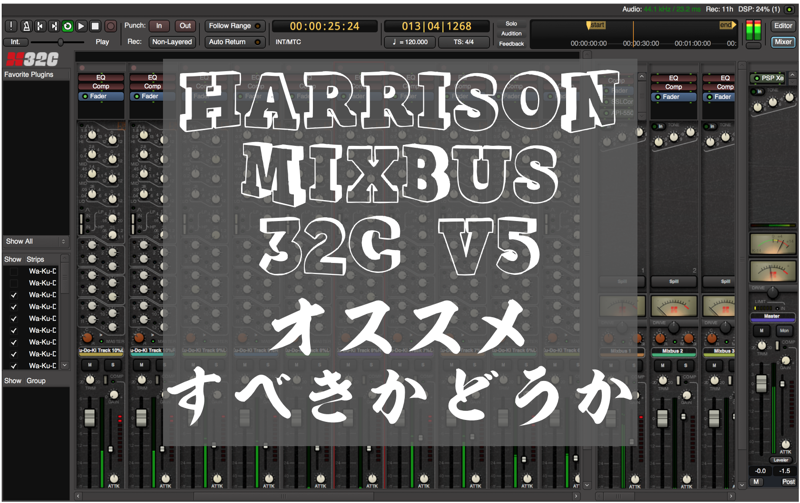The height and width of the screenshot is (503, 800).
Task: Mute the u-Do-Ki Track 10%L strip
Action: (90, 365)
